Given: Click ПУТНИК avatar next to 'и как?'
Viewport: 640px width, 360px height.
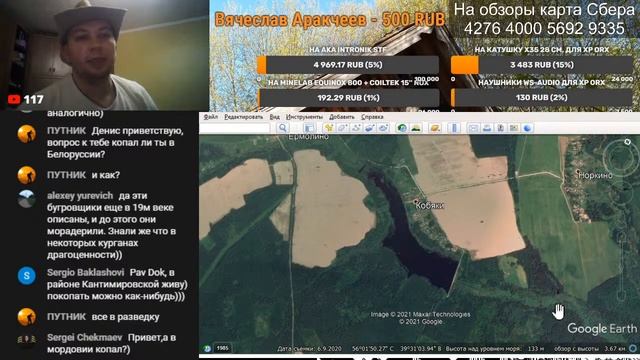Looking at the screenshot, I should pyautogui.click(x=27, y=175).
